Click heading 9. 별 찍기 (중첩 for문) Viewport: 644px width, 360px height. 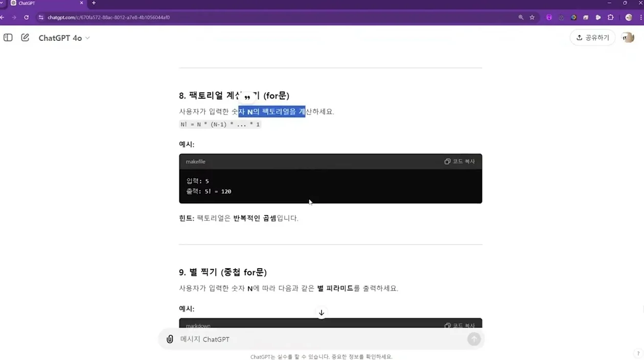click(x=223, y=272)
